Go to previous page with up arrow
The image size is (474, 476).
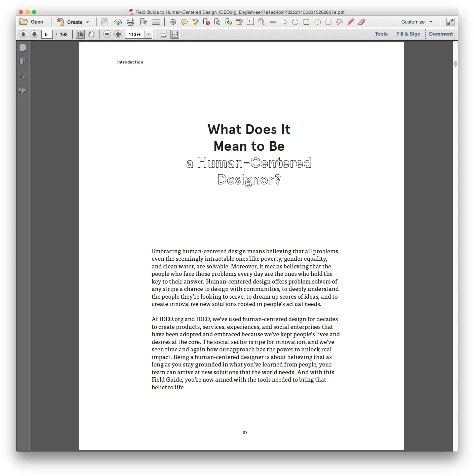click(x=23, y=34)
